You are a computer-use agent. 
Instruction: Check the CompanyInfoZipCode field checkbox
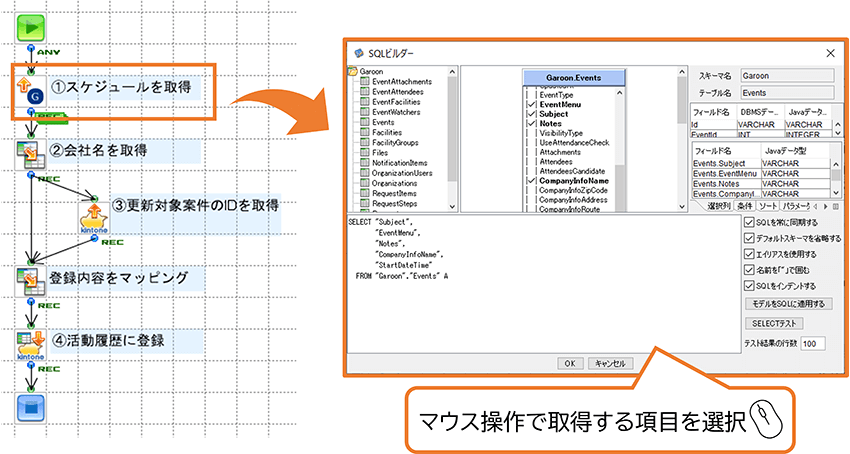(x=531, y=190)
